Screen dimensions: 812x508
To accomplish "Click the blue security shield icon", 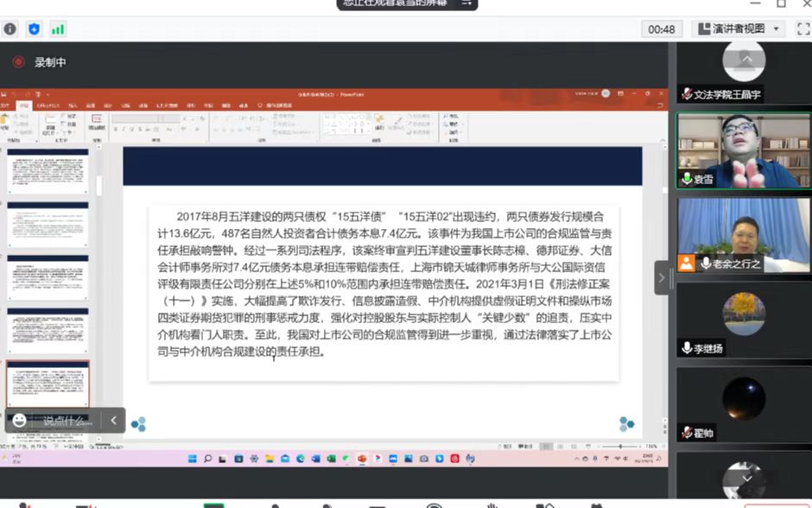I will click(34, 29).
